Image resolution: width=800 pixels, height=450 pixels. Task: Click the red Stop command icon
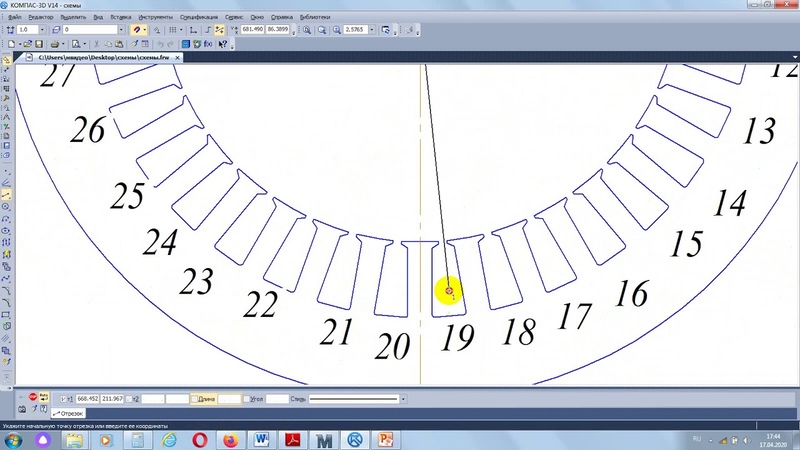32,398
